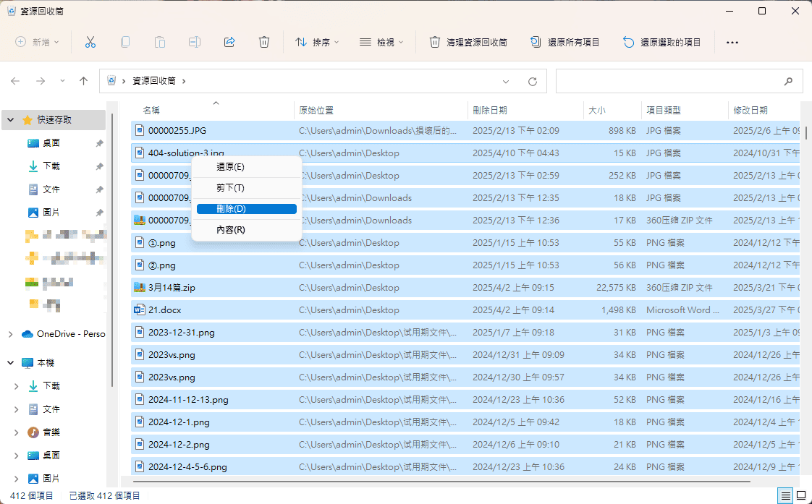Collapse the 本機 tree node
The width and height of the screenshot is (812, 504).
[x=10, y=362]
